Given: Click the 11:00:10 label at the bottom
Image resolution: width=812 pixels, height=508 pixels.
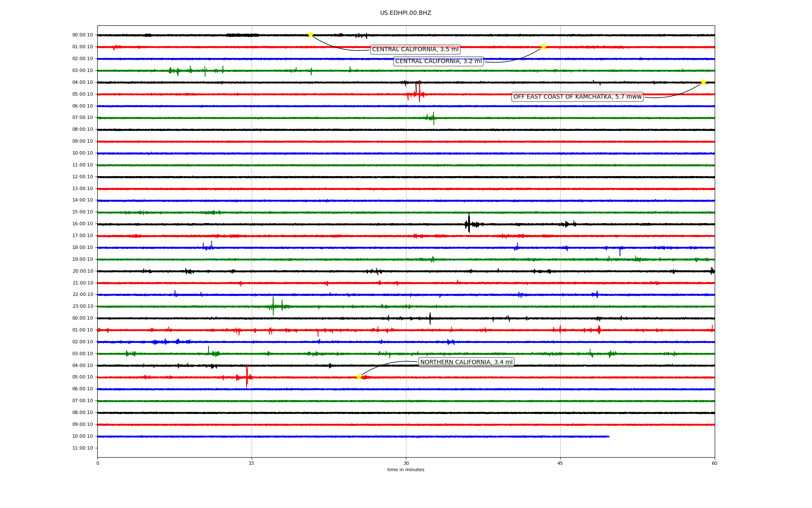Looking at the screenshot, I should 82,448.
